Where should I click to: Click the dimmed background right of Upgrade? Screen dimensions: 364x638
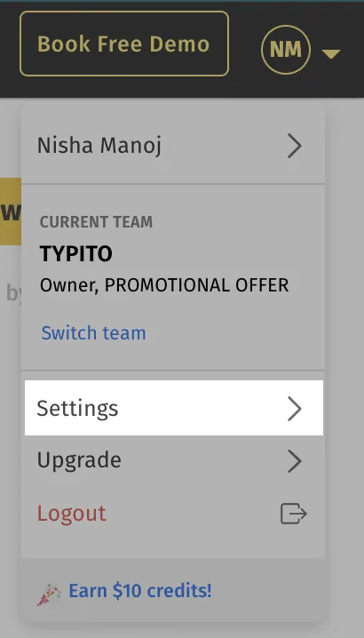(344, 460)
